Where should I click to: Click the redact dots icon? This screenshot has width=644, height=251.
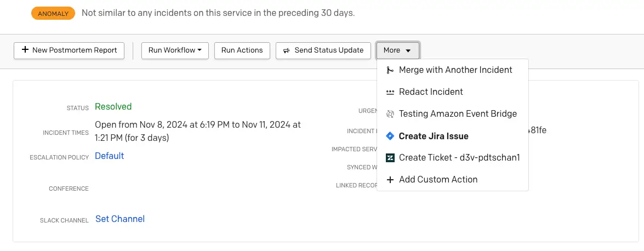(390, 92)
